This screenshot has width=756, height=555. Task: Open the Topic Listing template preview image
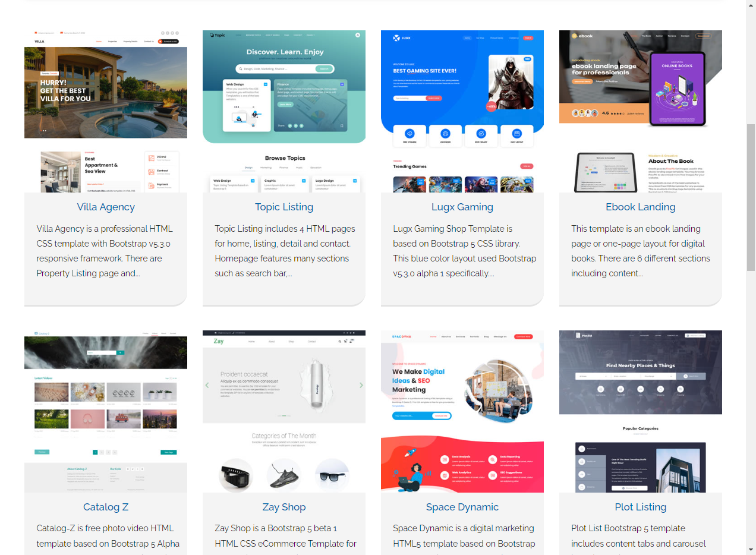click(x=284, y=111)
